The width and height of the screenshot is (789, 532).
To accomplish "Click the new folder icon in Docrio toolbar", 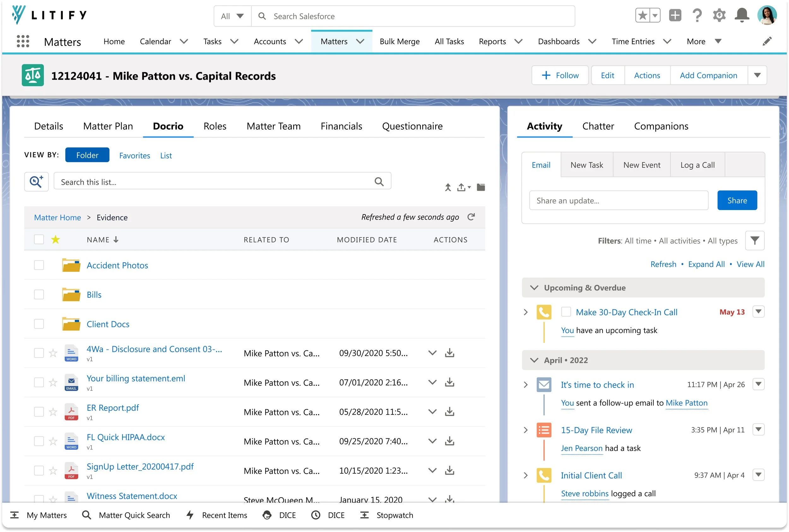I will tap(481, 187).
